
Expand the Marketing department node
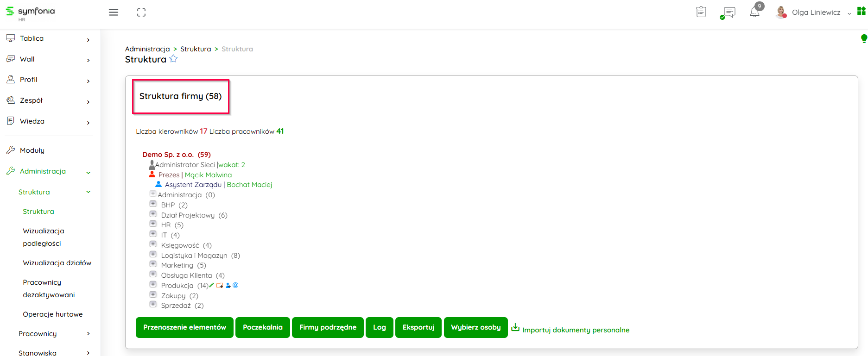pos(153,264)
